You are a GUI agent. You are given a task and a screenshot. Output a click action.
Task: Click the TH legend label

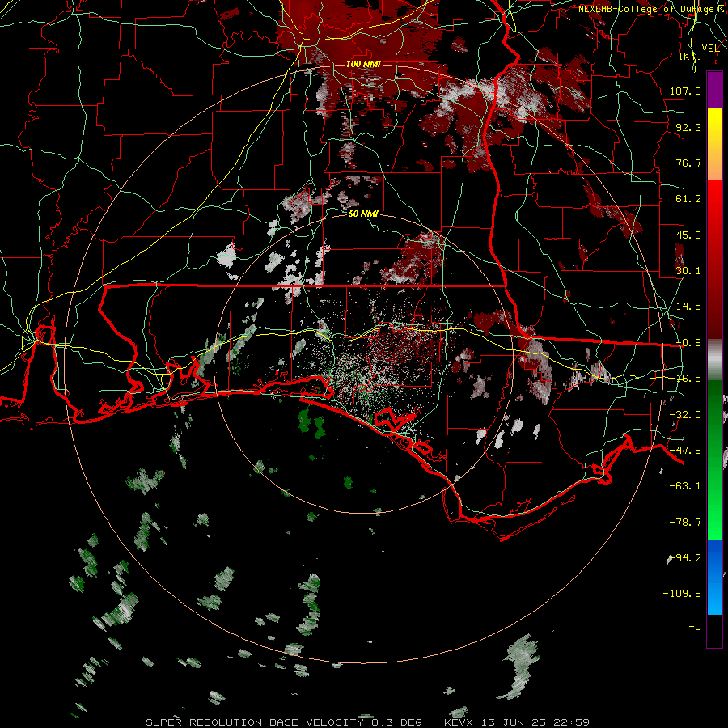point(695,630)
